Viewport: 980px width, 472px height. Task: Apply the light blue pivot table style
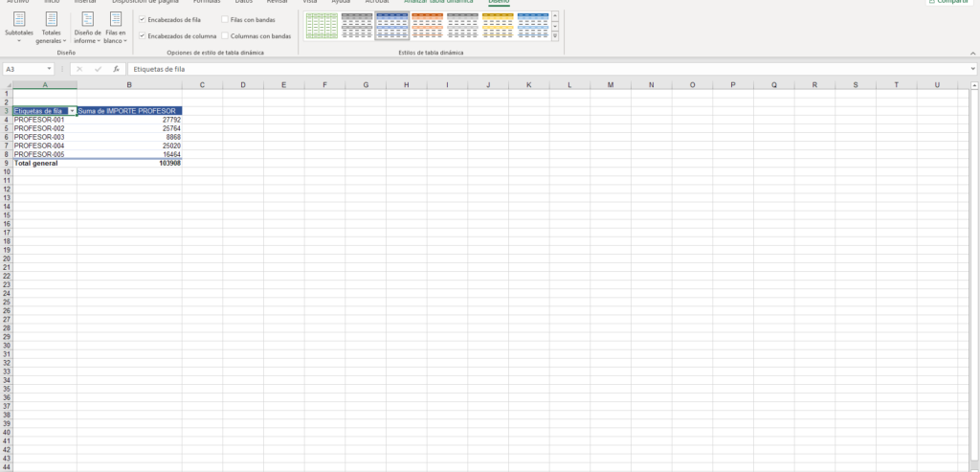533,26
